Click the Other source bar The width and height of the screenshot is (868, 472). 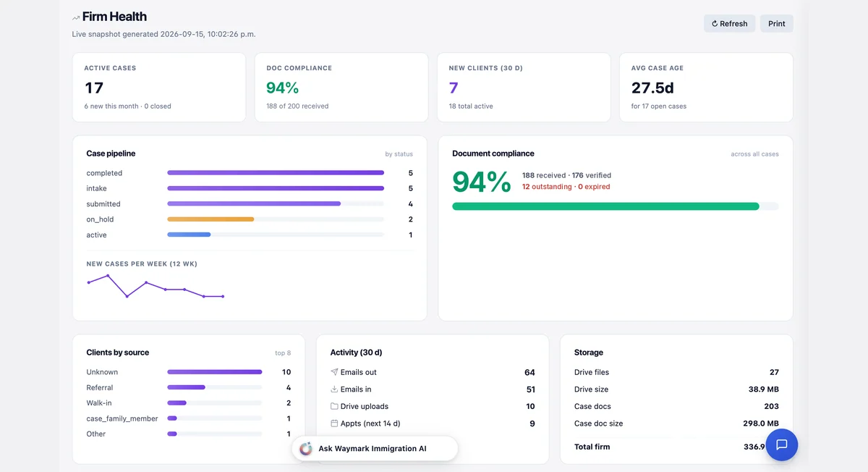point(172,434)
